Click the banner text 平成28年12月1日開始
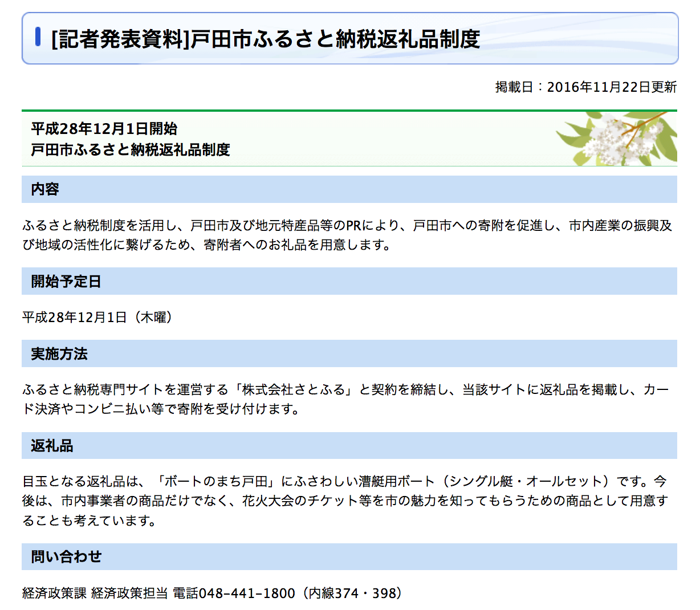700x610 pixels. (104, 129)
